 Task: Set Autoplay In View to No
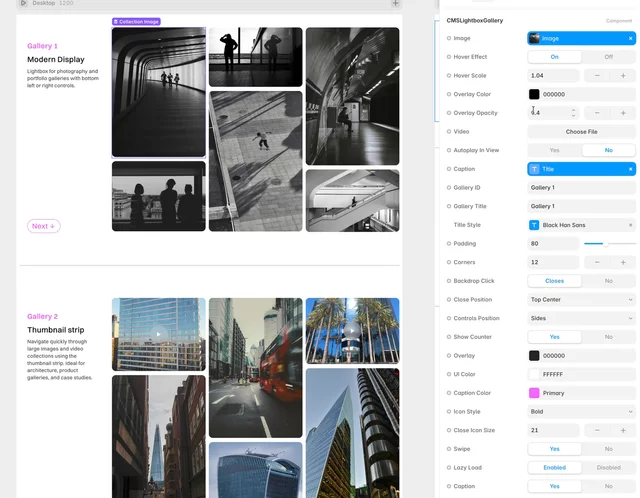point(608,150)
